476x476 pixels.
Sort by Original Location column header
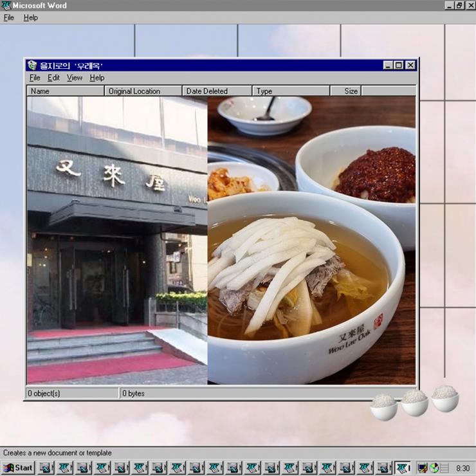143,91
